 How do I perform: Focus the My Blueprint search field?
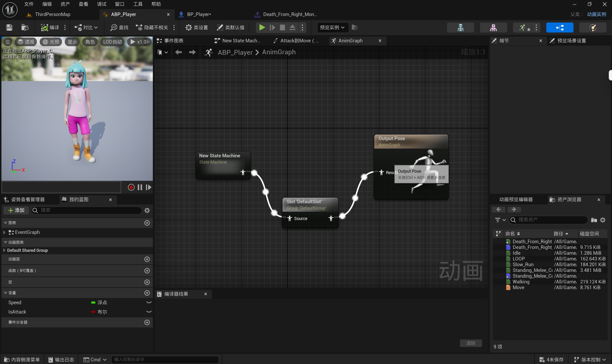pyautogui.click(x=86, y=210)
